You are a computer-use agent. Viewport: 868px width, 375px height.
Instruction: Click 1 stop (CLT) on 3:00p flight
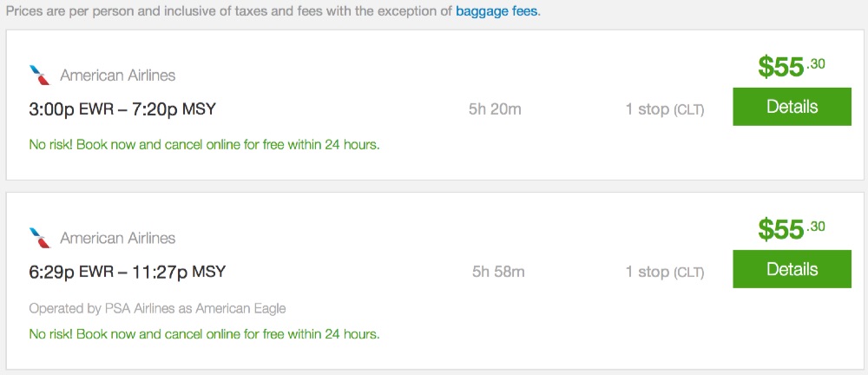(x=664, y=109)
